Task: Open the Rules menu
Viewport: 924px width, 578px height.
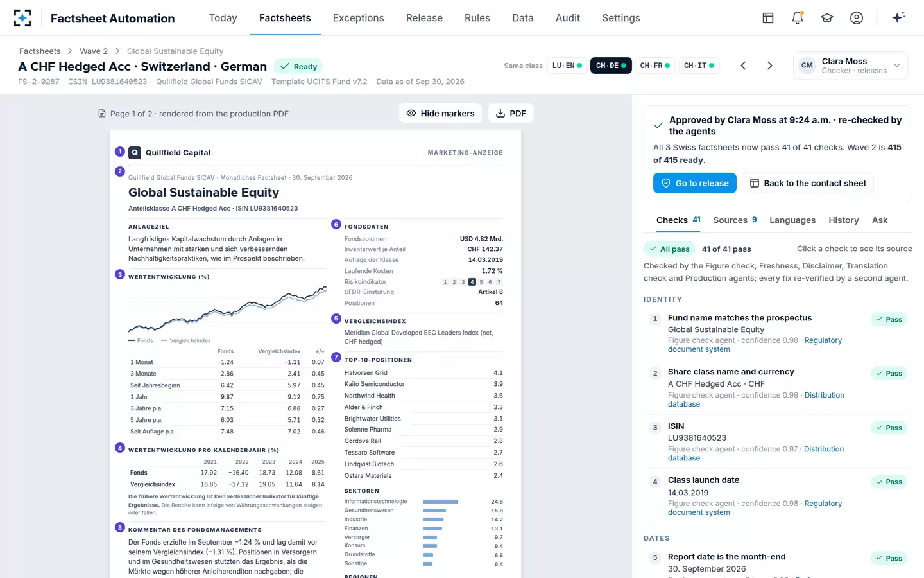Action: click(x=477, y=18)
